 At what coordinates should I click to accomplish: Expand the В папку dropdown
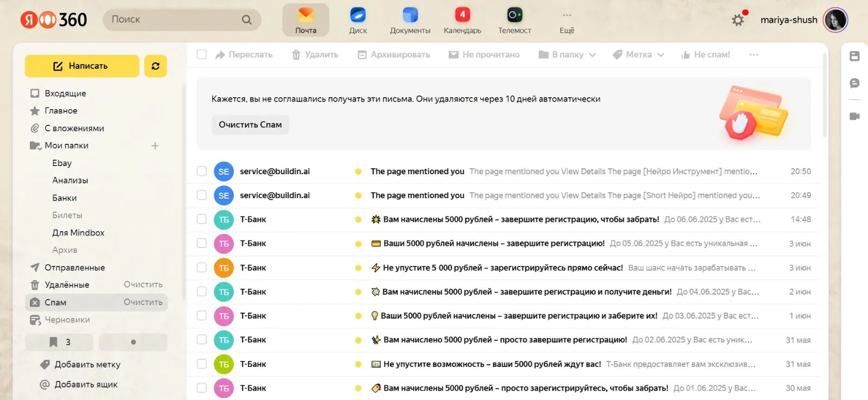coord(567,54)
